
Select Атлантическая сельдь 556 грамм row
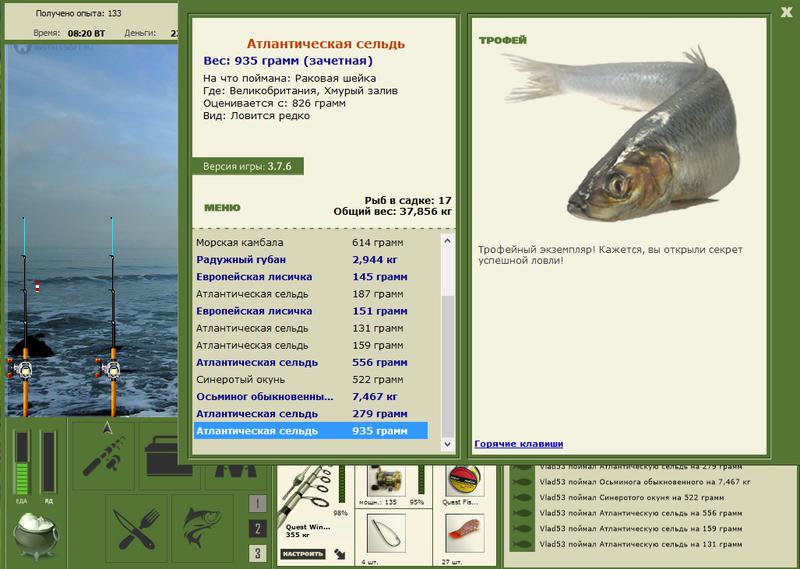click(x=311, y=362)
